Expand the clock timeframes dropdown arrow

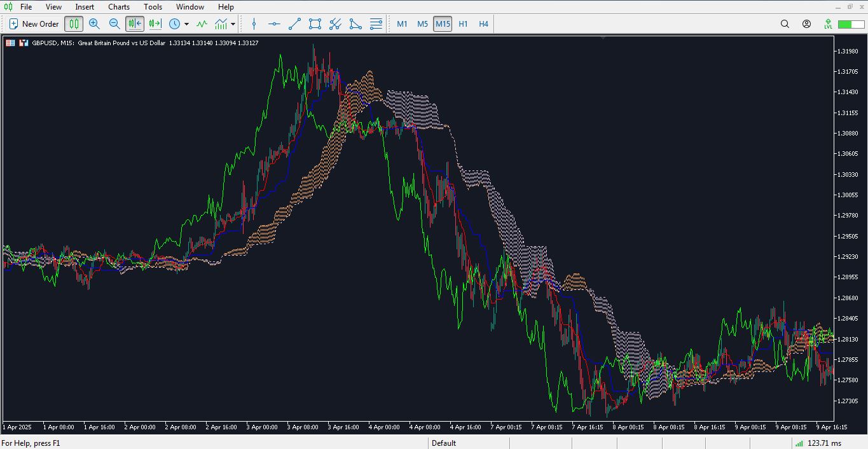(186, 24)
